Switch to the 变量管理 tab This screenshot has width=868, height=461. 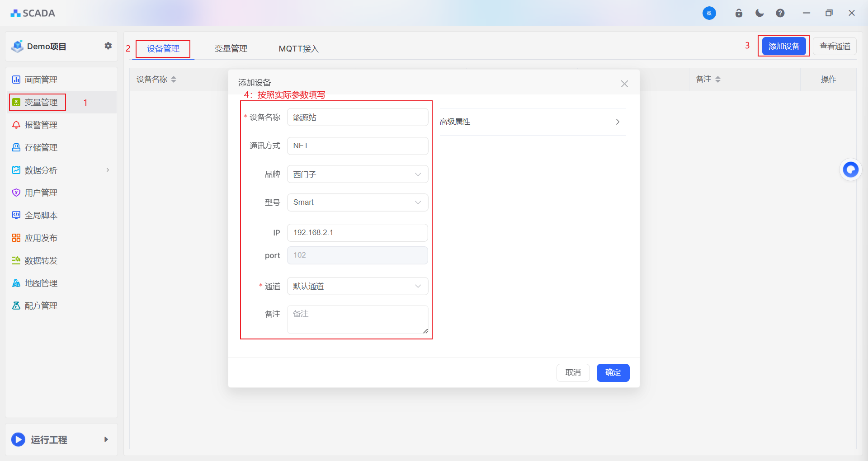(231, 48)
